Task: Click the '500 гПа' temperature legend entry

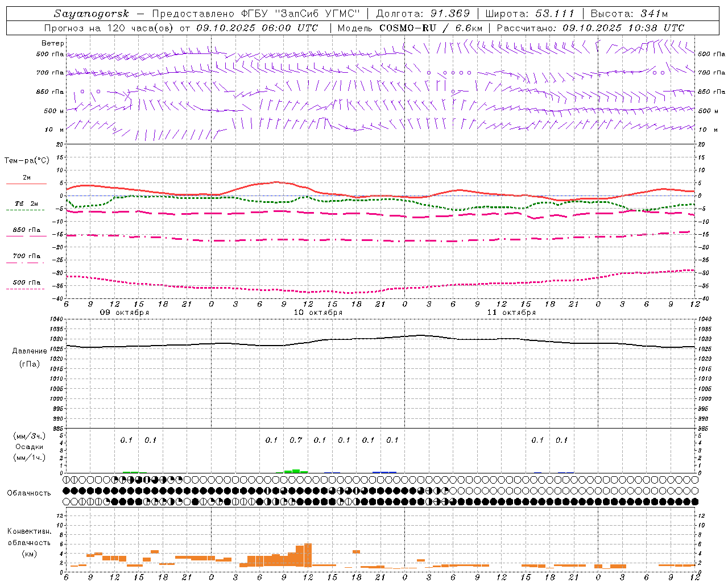Action: pos(27,282)
